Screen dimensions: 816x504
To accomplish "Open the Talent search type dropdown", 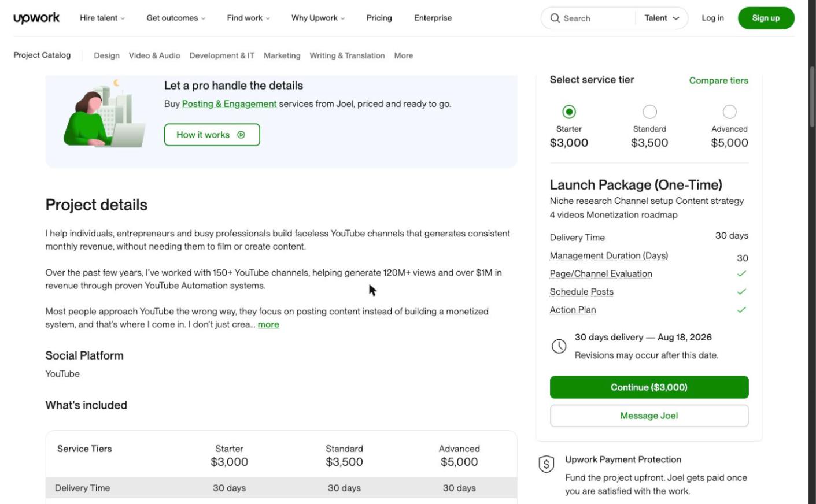I will pyautogui.click(x=662, y=18).
